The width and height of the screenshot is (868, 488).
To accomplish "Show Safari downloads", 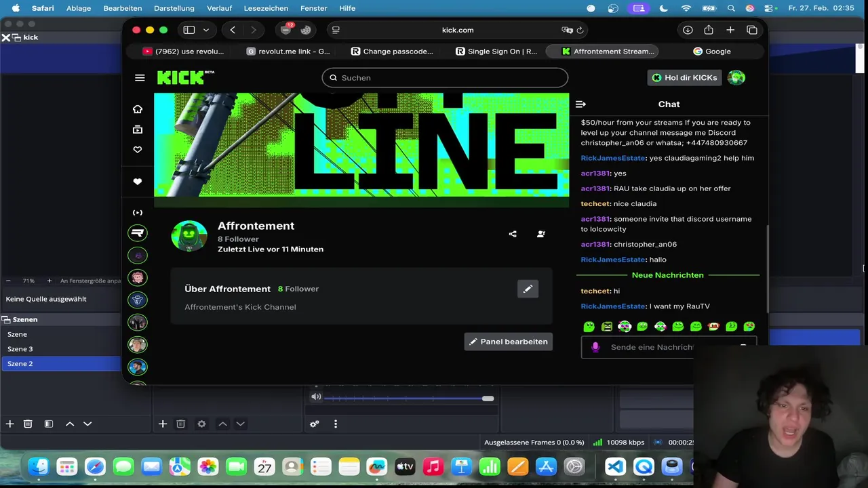I will (x=688, y=30).
